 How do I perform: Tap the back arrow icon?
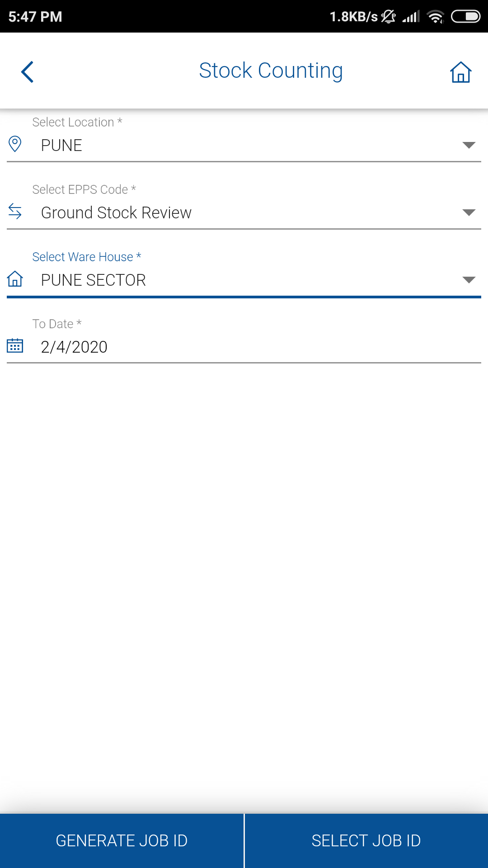[27, 72]
